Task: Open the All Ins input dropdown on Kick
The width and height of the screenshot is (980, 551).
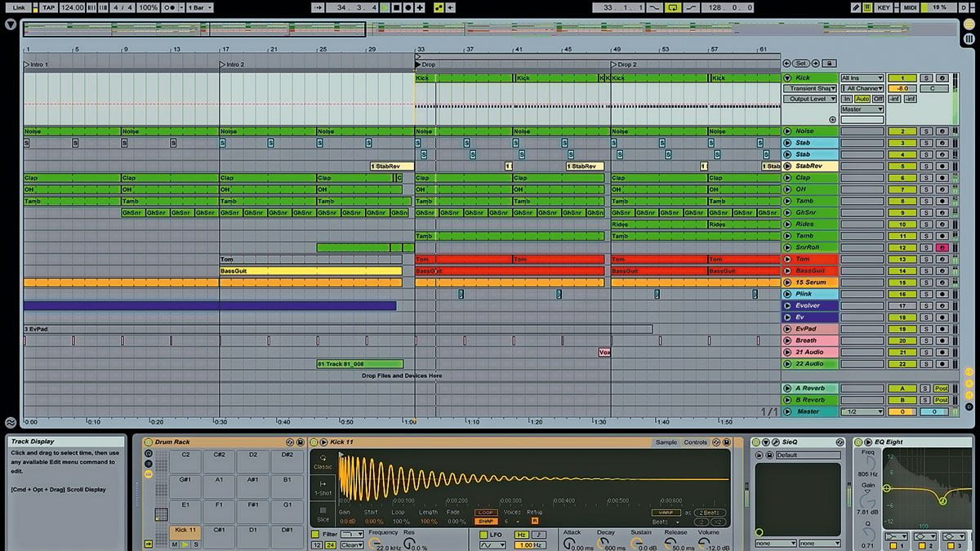Action: [861, 78]
